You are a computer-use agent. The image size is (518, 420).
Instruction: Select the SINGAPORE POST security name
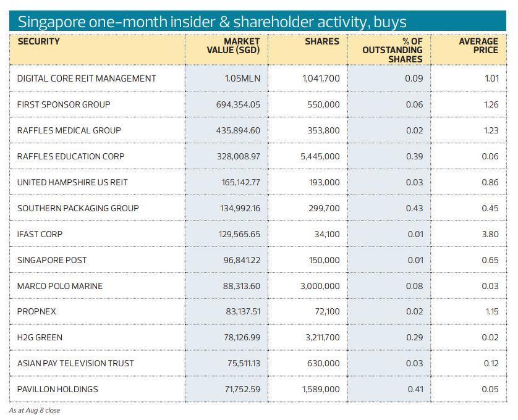(52, 260)
